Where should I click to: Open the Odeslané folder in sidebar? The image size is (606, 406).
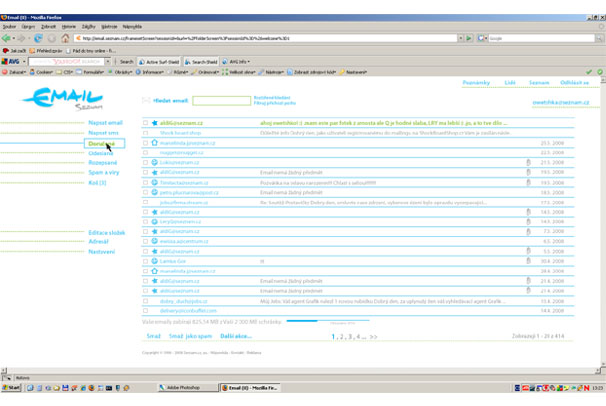coord(101,153)
